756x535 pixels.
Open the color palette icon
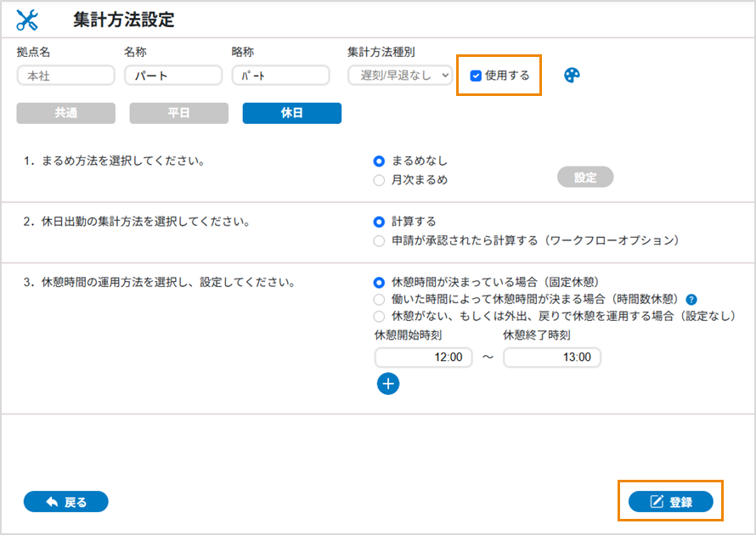click(x=572, y=76)
